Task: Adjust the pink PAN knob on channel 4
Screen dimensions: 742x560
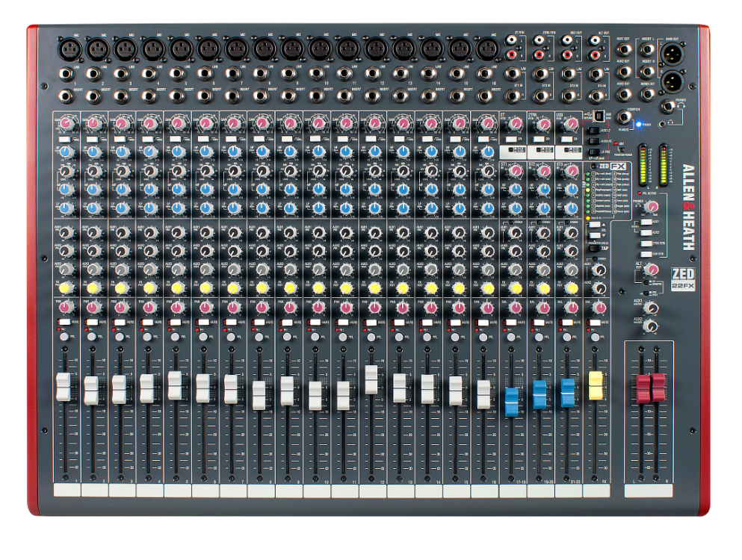Action: click(x=150, y=308)
